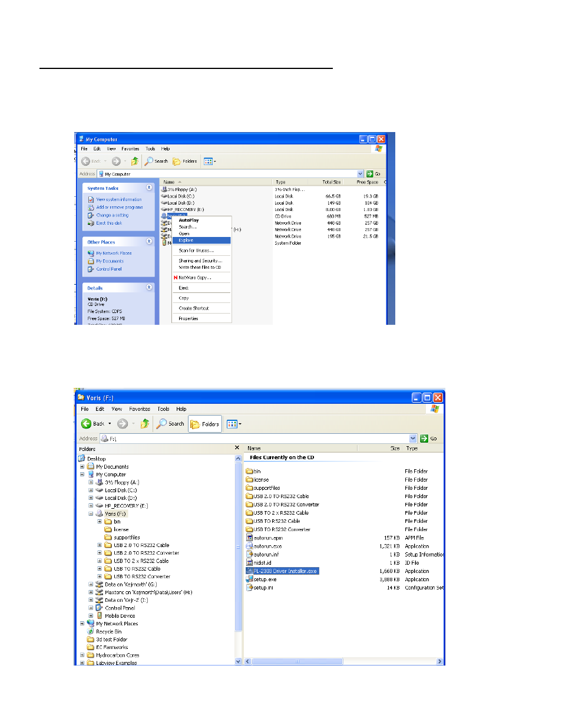Open Help menu in Veris (F:) window

point(181,409)
